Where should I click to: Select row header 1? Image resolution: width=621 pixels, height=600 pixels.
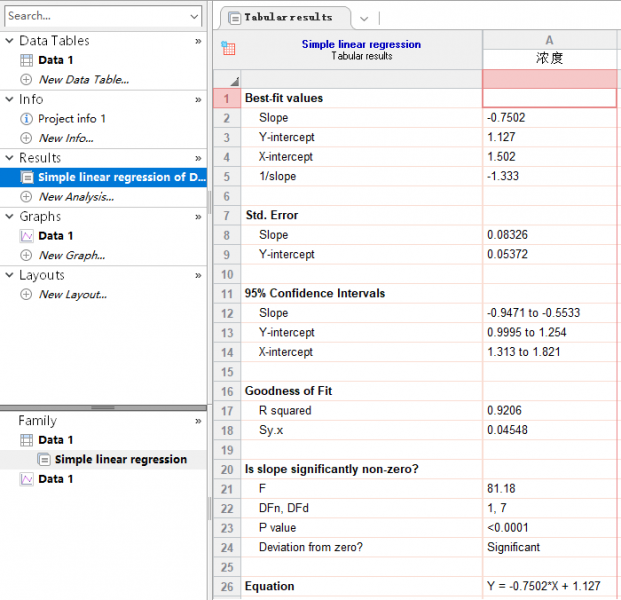[x=227, y=98]
